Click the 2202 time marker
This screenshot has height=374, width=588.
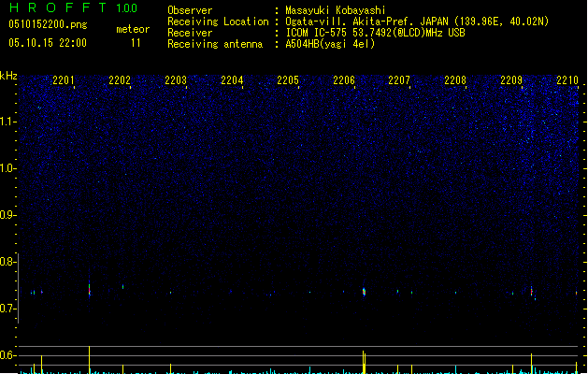tap(120, 80)
